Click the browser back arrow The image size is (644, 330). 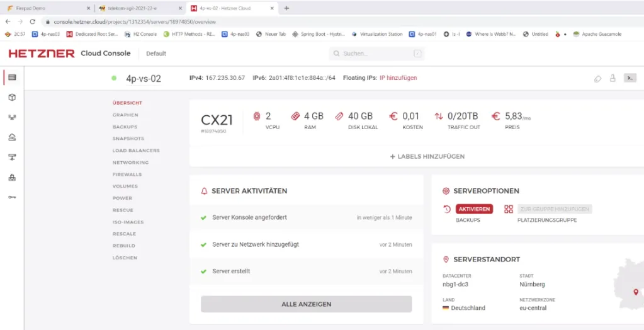(8, 22)
